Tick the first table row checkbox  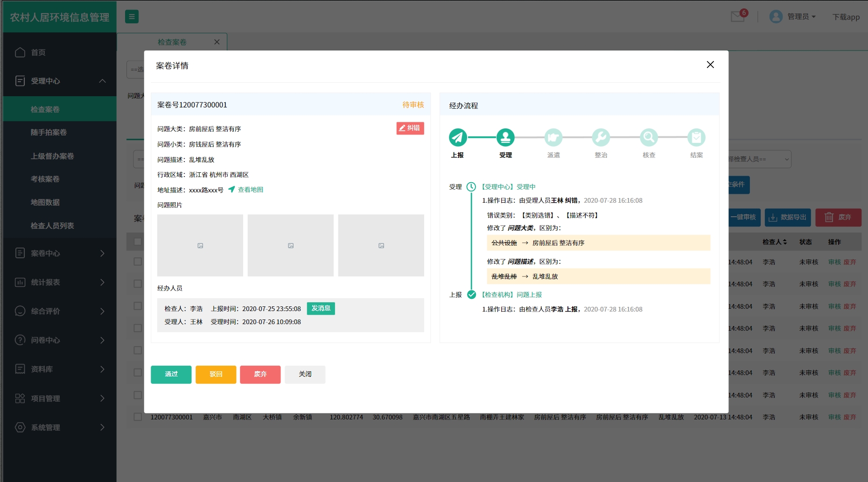point(138,262)
